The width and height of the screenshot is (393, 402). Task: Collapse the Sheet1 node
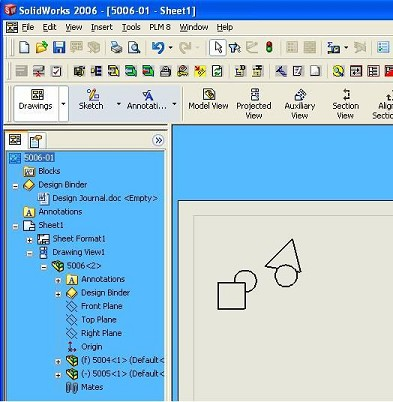[15, 227]
